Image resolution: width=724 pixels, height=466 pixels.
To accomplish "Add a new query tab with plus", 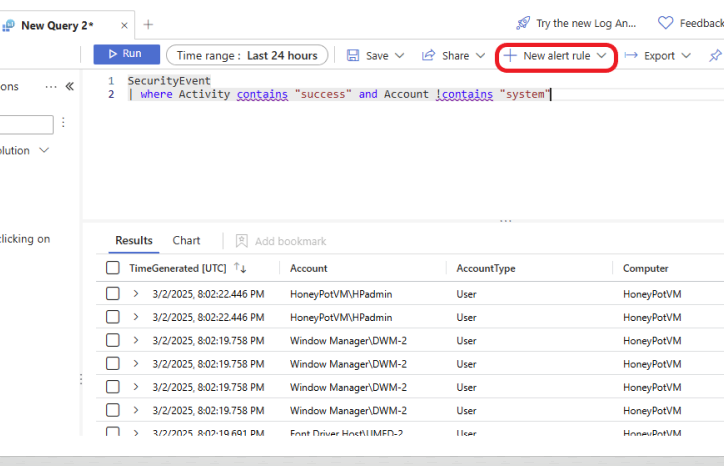I will tap(148, 24).
